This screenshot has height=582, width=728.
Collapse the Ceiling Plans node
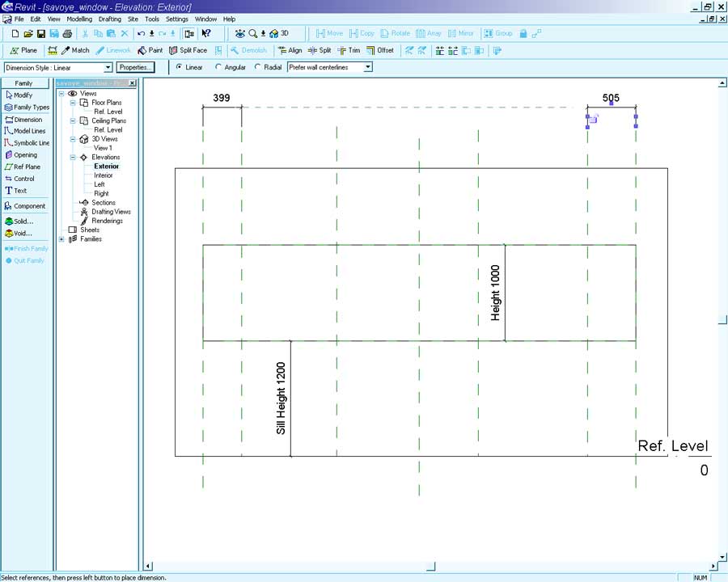coord(73,120)
